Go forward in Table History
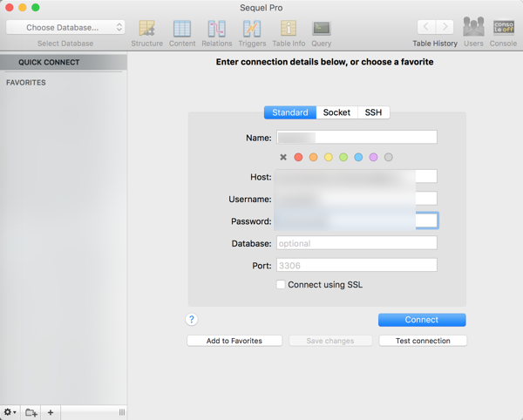 coord(445,27)
